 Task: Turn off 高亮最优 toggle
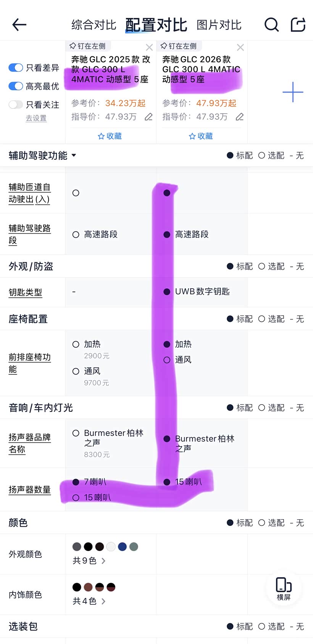[x=16, y=86]
